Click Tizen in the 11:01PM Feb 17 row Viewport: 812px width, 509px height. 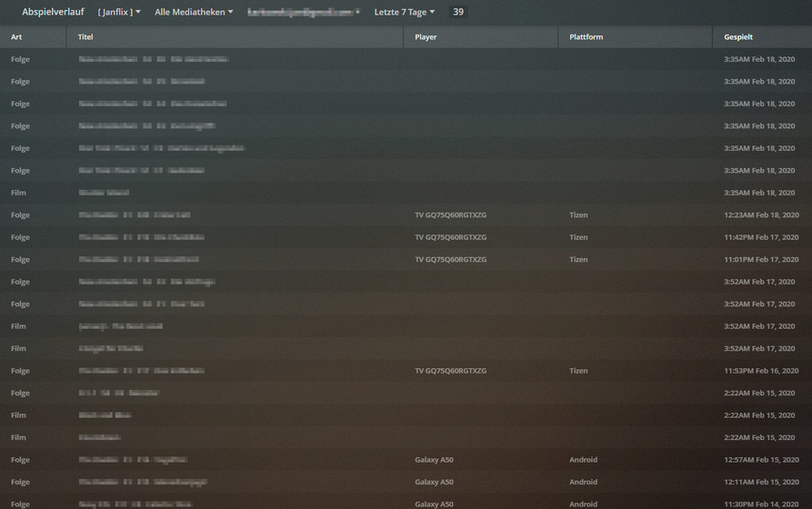578,259
